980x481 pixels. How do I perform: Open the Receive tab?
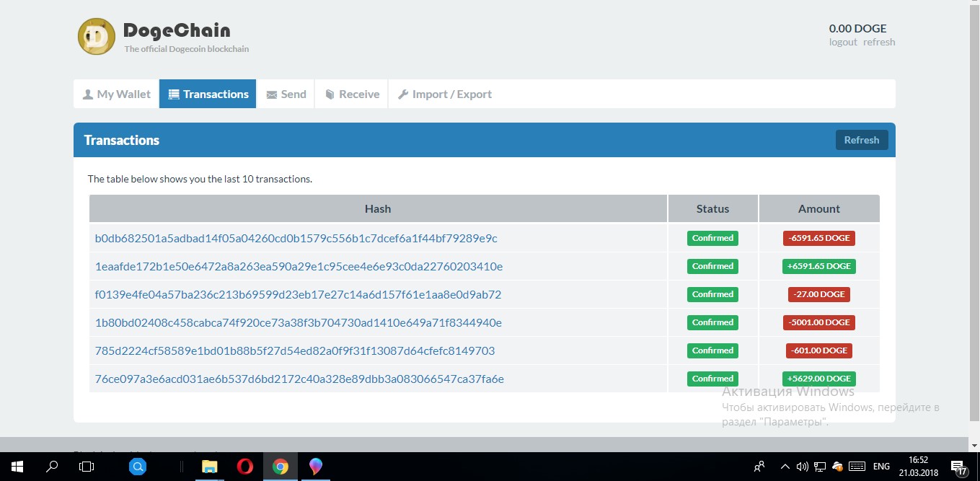351,94
